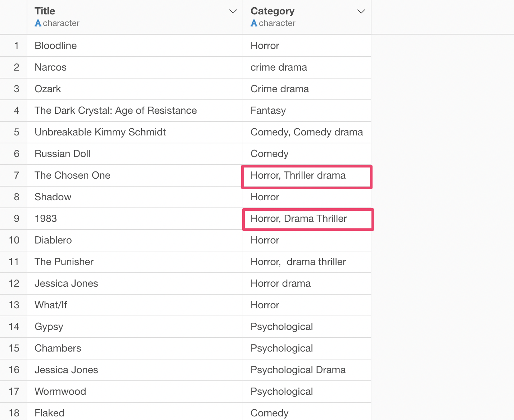This screenshot has width=514, height=420.
Task: Click the Category column header label
Action: click(272, 11)
